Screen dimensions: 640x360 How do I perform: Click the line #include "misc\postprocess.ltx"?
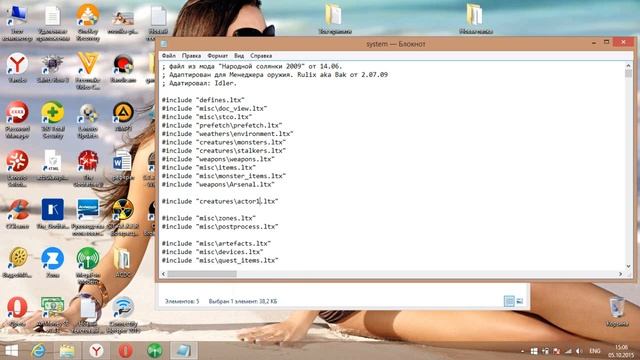pos(220,227)
